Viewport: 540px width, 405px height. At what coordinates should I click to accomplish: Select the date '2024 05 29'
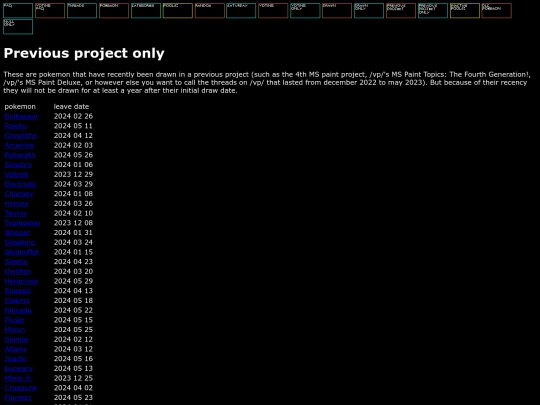73,281
